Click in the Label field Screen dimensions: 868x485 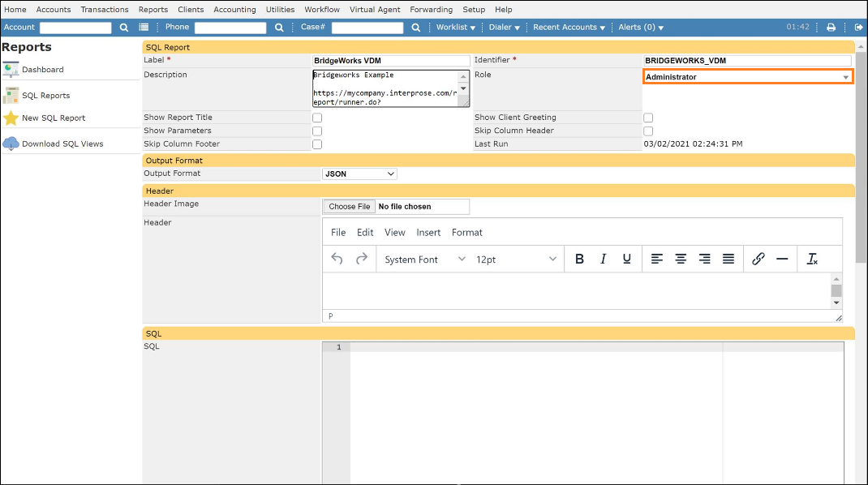click(x=391, y=60)
